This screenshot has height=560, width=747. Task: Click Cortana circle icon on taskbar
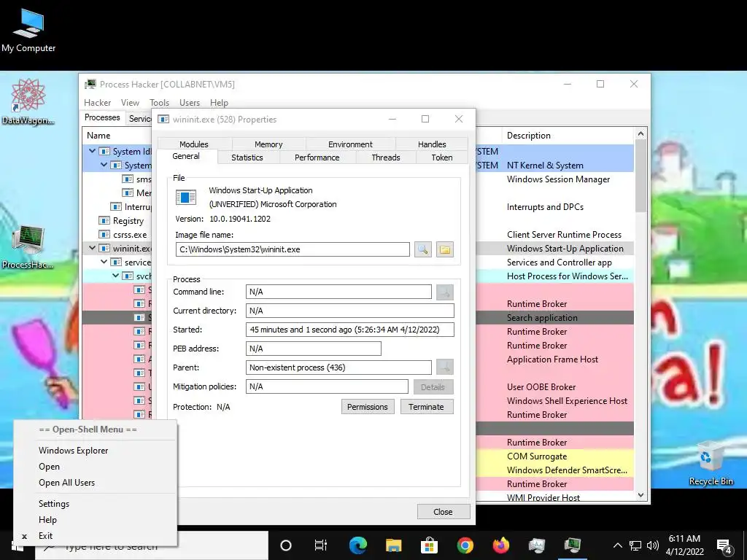[286, 545]
